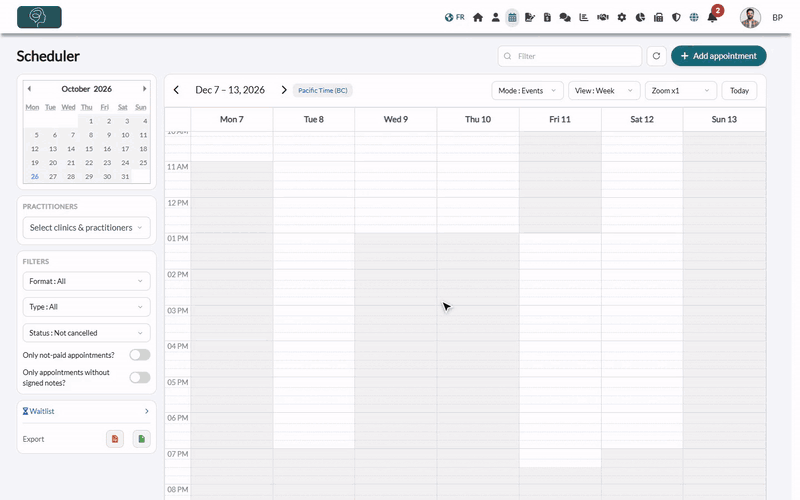This screenshot has height=500, width=800.
Task: Open the bar chart reports icon
Action: click(x=584, y=17)
